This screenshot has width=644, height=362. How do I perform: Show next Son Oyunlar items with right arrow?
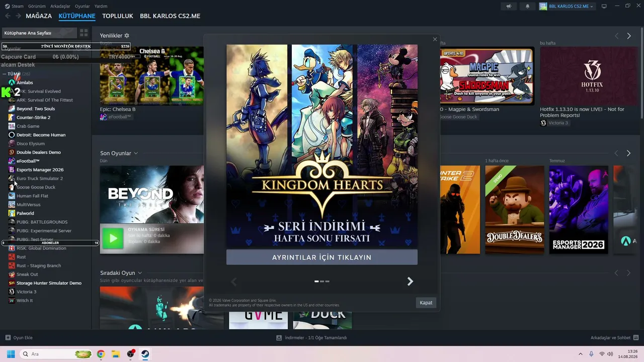[628, 153]
